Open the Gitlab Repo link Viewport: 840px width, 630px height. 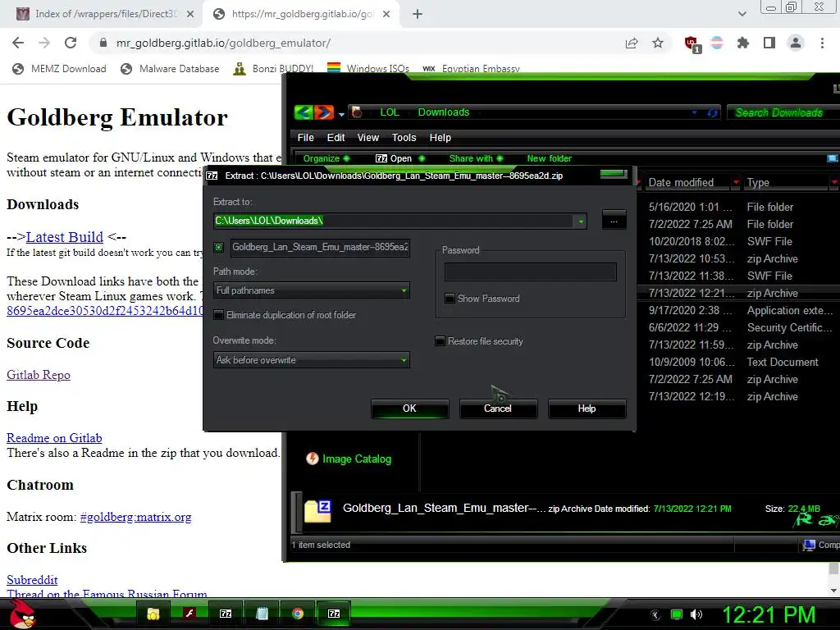pyautogui.click(x=38, y=375)
